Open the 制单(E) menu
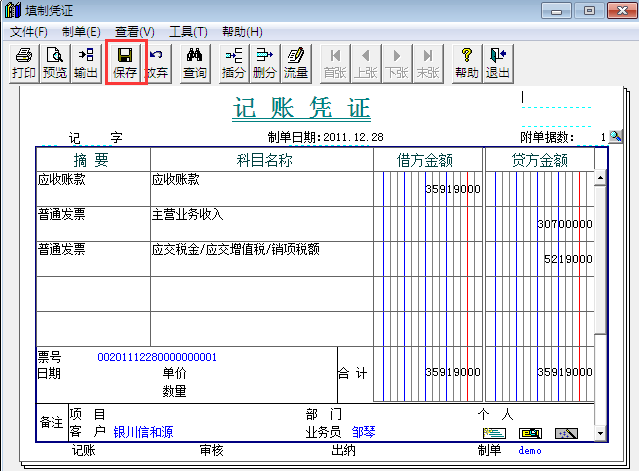Image resolution: width=639 pixels, height=471 pixels. pos(81,33)
